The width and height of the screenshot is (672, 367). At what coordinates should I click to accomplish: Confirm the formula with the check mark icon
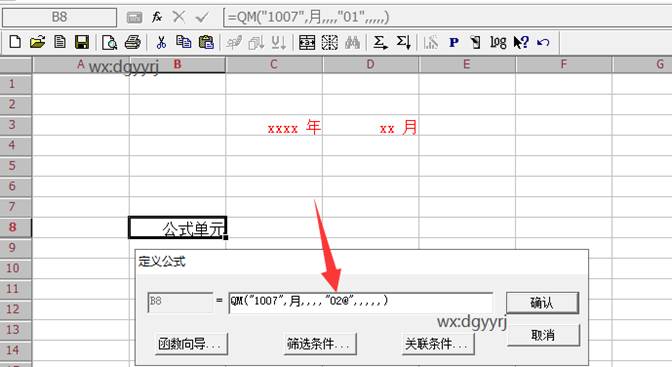click(201, 17)
